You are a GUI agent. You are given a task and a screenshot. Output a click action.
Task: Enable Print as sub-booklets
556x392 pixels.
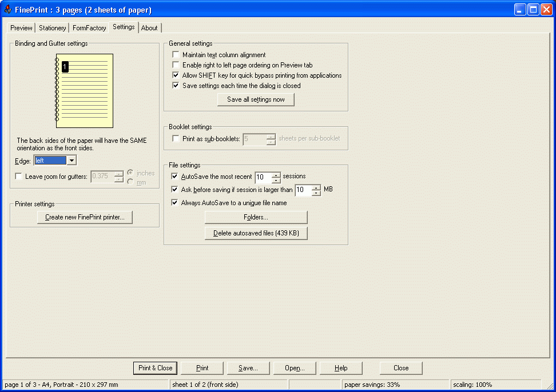[176, 138]
